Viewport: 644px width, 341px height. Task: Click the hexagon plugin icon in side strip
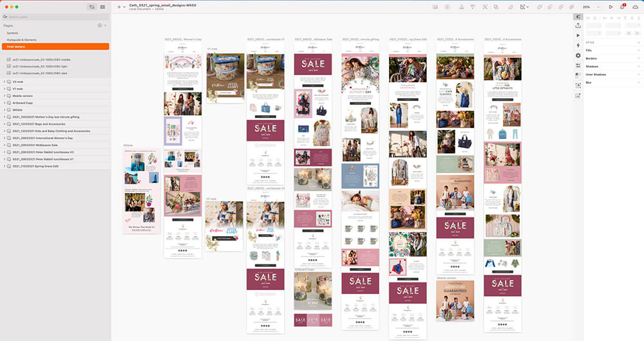[x=578, y=55]
